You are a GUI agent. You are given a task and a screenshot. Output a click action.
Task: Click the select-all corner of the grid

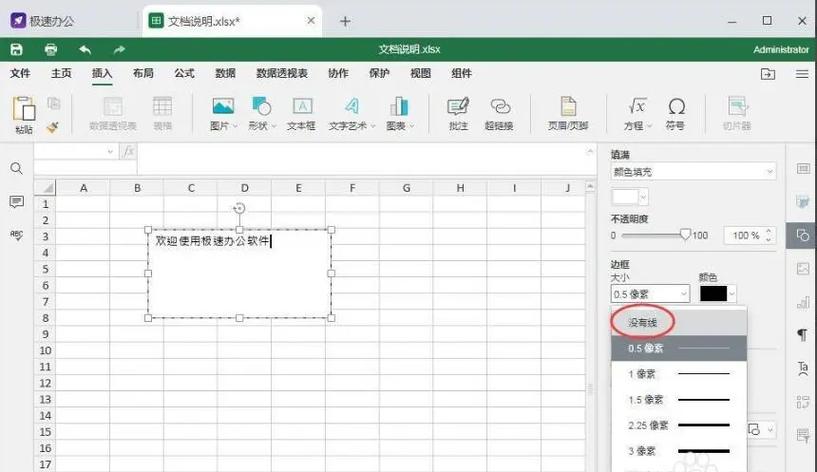click(45, 188)
